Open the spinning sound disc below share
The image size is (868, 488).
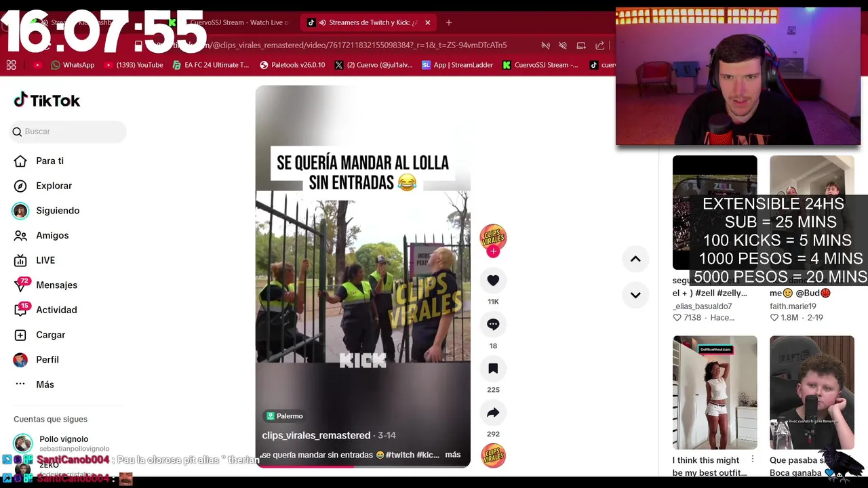(x=493, y=455)
